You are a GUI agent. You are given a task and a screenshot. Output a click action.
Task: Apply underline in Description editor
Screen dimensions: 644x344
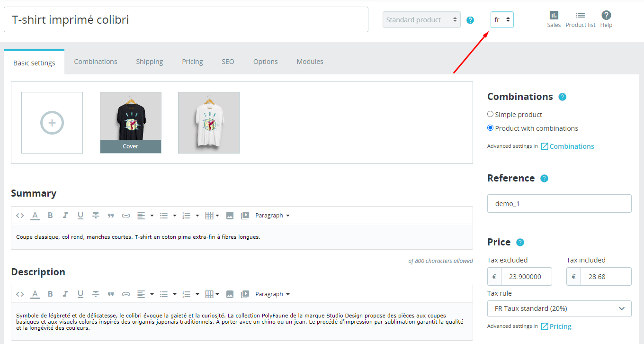[80, 294]
